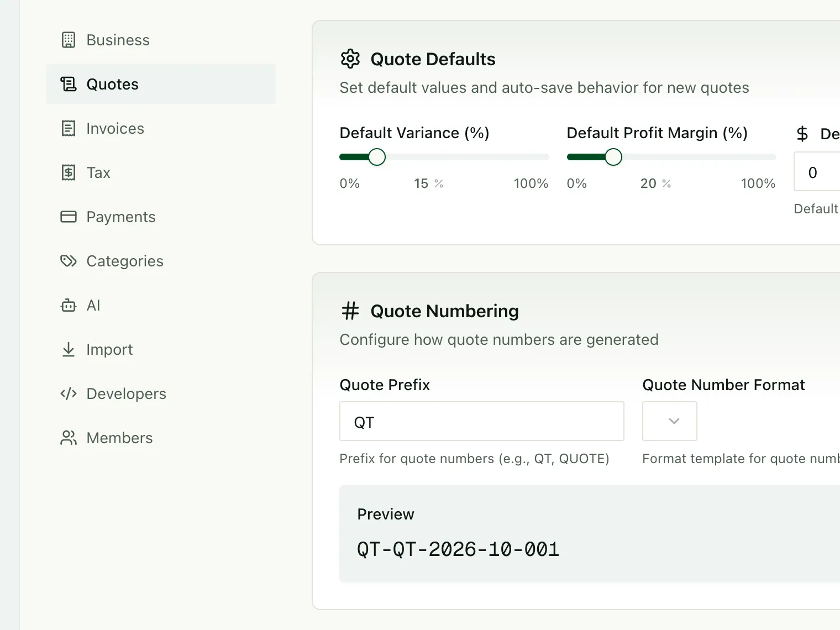
Task: Click the Developers code brackets icon
Action: 69,393
